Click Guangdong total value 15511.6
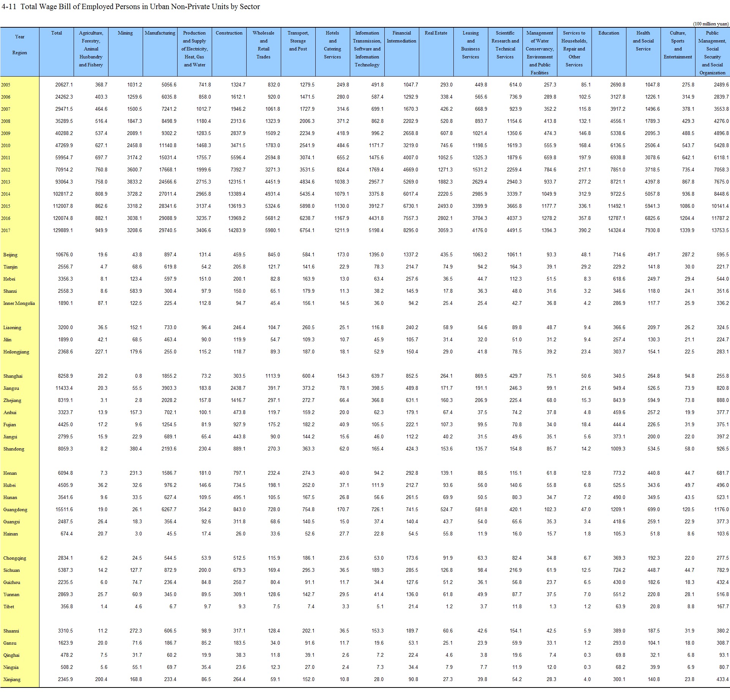Screen dimensions: 730x700 point(64,510)
